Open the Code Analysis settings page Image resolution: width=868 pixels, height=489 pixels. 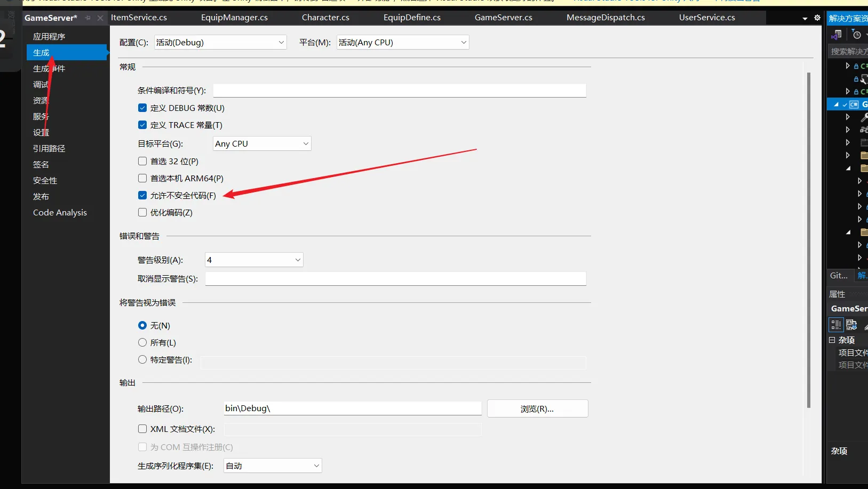pos(67,212)
